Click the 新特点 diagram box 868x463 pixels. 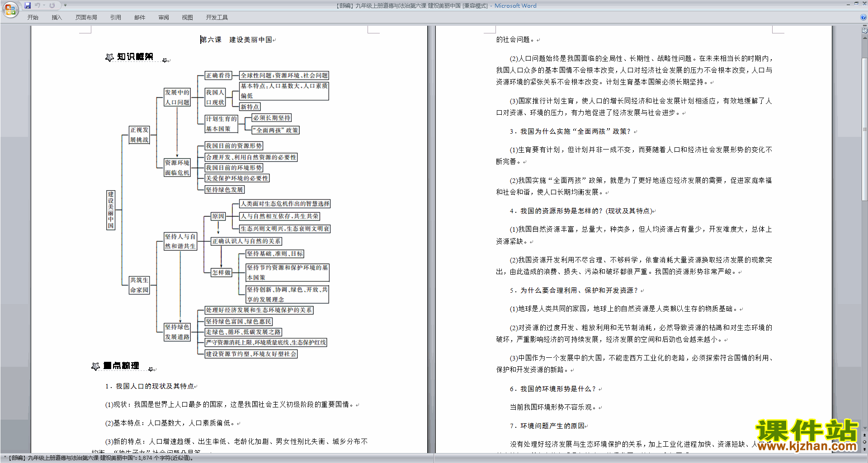250,107
